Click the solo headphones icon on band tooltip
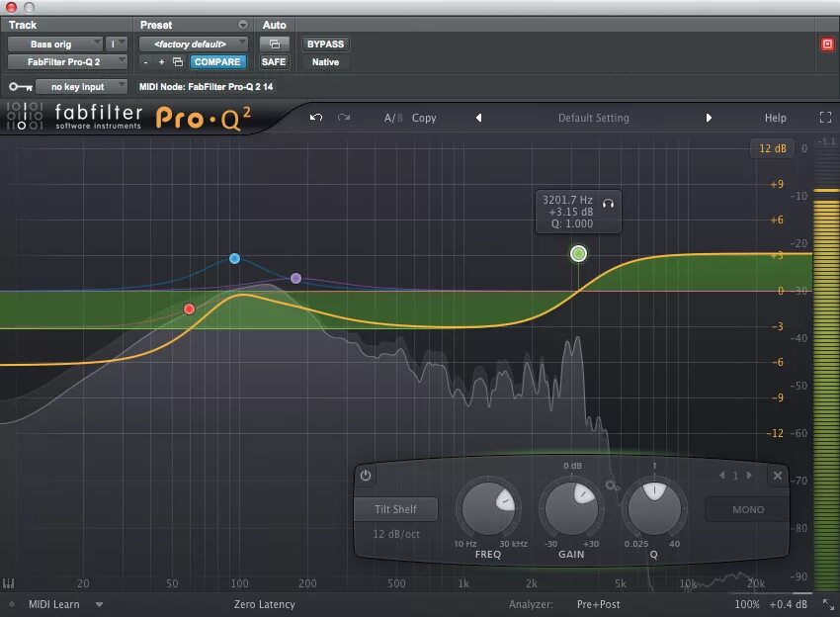This screenshot has height=617, width=840. (608, 203)
